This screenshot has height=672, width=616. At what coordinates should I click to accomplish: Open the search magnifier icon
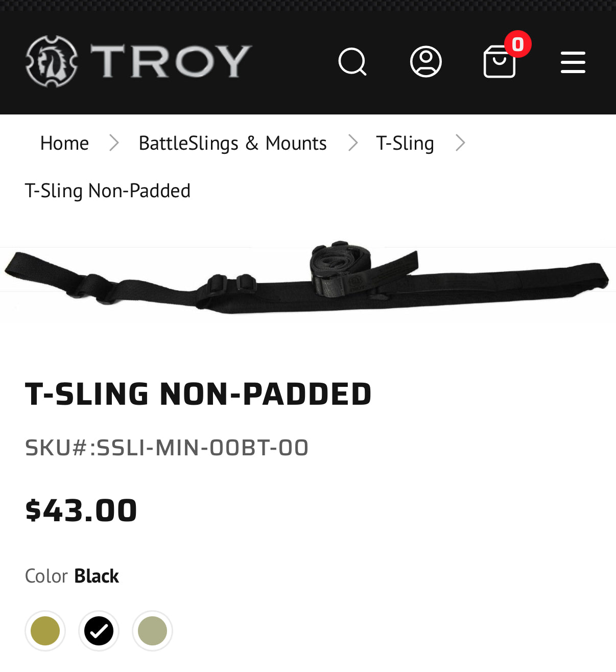pyautogui.click(x=352, y=62)
